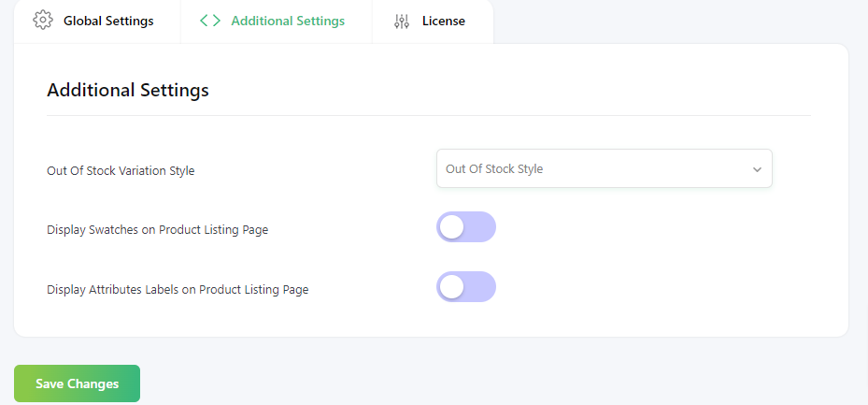Click the sliders icon beside License
This screenshot has height=405, width=868.
pos(402,22)
